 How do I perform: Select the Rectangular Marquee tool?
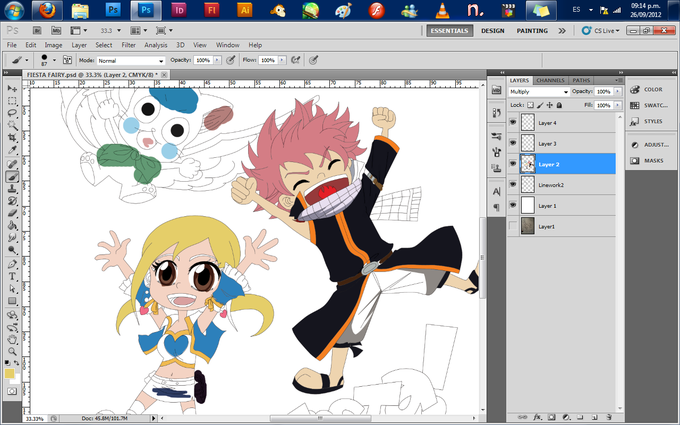coord(12,101)
